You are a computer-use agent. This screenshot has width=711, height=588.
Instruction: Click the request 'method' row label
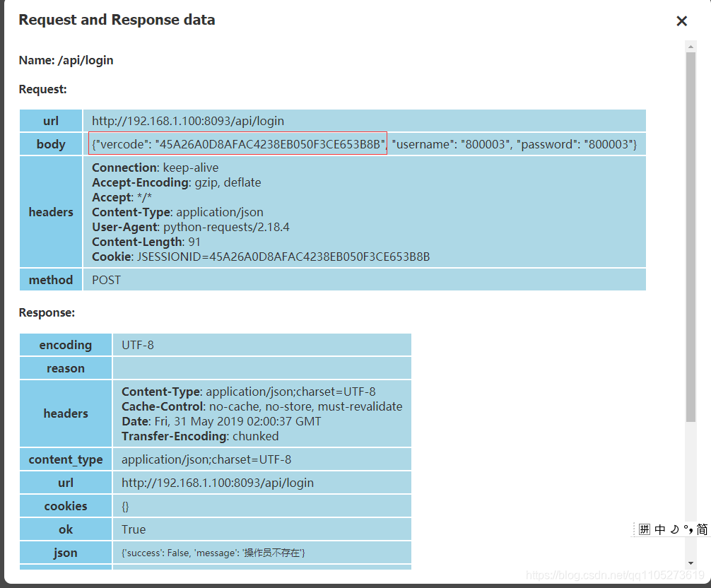[51, 280]
